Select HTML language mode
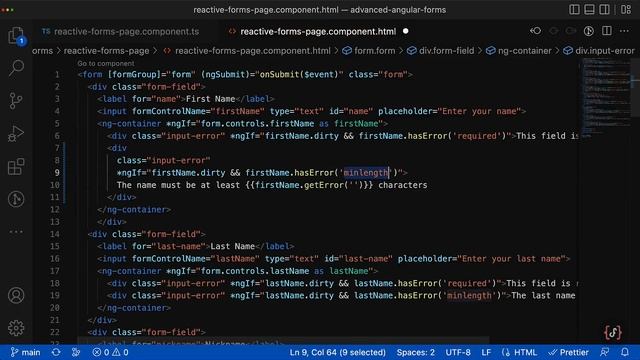640x360 pixels. click(520, 352)
